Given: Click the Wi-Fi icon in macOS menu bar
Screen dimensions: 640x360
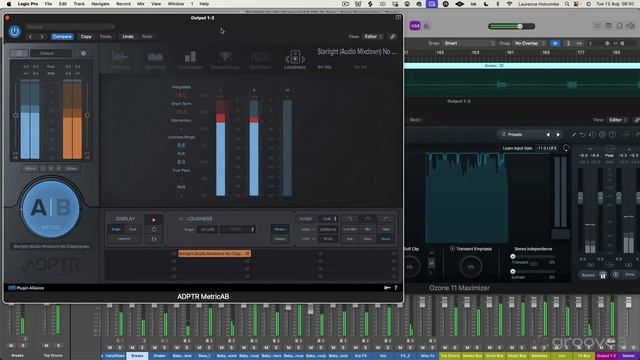Looking at the screenshot, I should 509,4.
